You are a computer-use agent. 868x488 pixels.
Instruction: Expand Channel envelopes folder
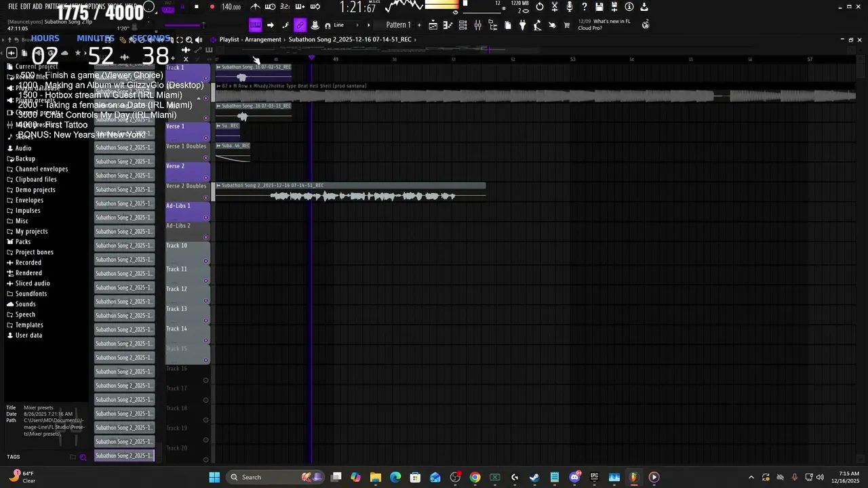(41, 169)
